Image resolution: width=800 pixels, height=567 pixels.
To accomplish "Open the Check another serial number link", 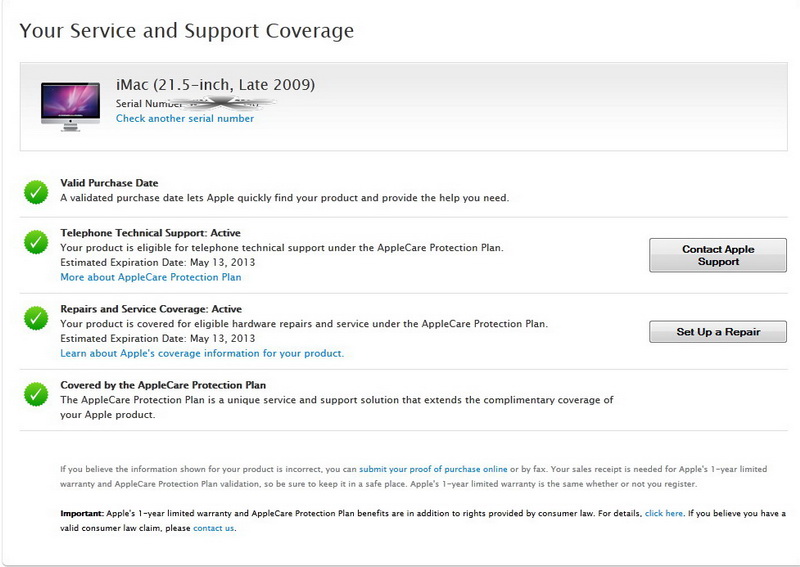I will click(185, 119).
